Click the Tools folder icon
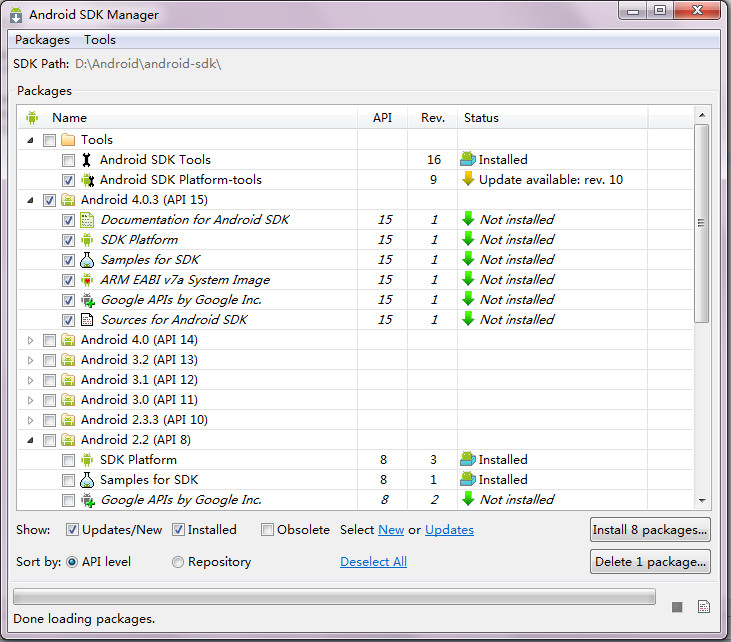Screen dimensions: 731x642 pyautogui.click(x=68, y=140)
